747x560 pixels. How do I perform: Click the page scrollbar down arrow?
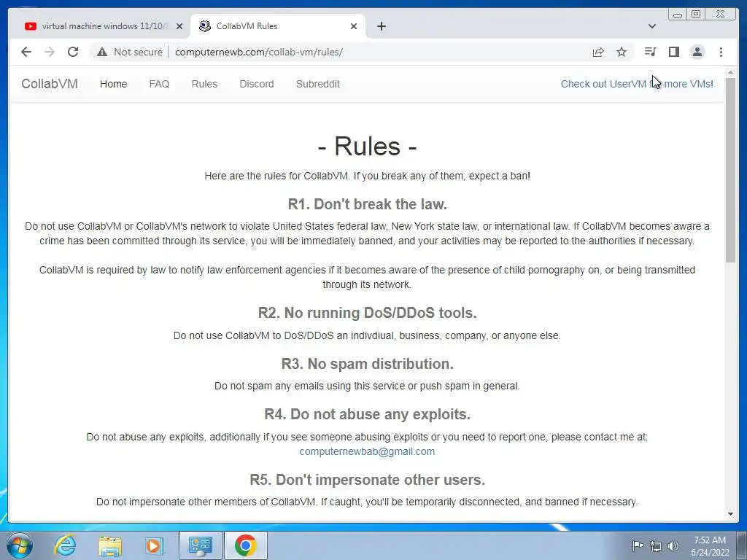(x=730, y=514)
